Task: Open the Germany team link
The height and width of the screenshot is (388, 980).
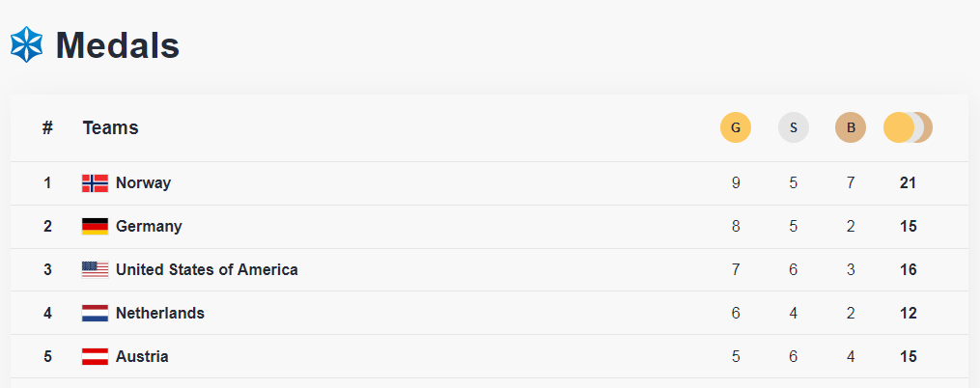Action: pyautogui.click(x=149, y=227)
